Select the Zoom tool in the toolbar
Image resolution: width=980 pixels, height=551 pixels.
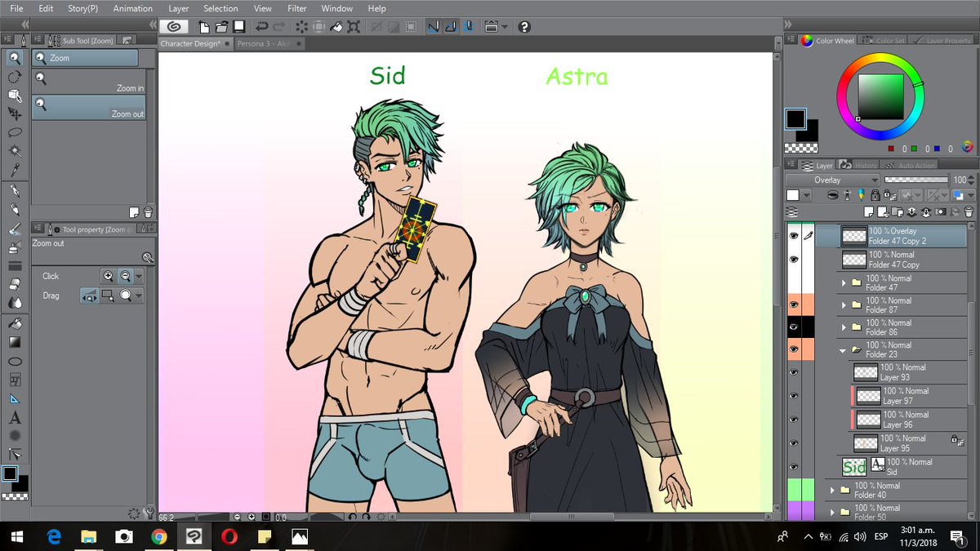(15, 58)
